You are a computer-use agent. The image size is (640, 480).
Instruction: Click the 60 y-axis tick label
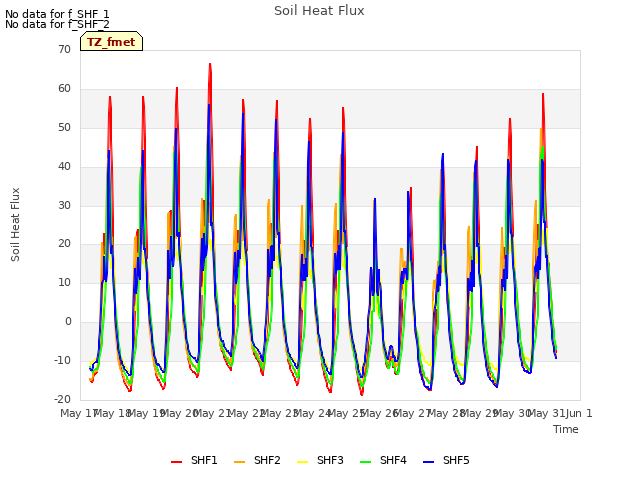64,89
